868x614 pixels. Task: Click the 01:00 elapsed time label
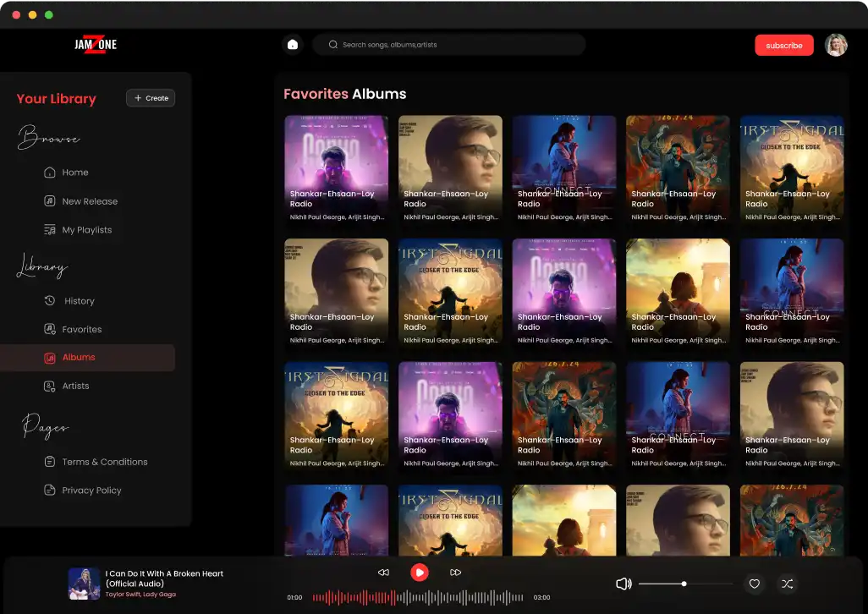[x=294, y=597]
